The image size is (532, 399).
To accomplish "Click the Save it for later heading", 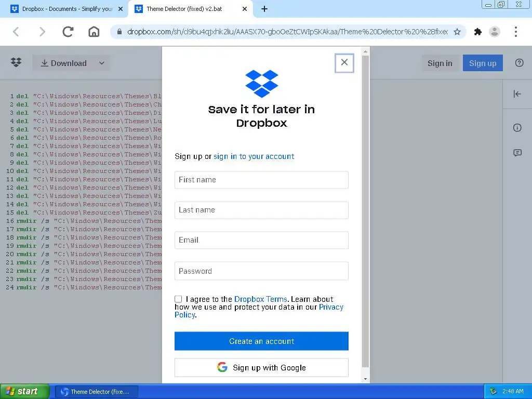I will point(261,116).
